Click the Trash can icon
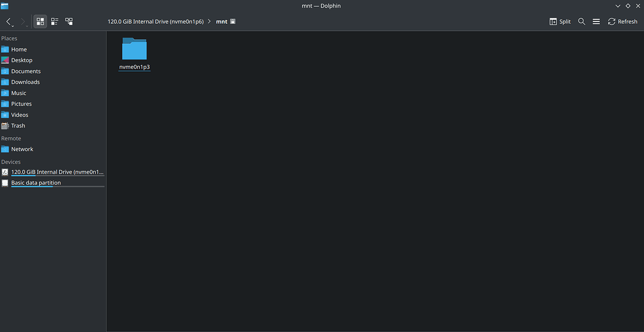The width and height of the screenshot is (644, 332). click(x=5, y=126)
